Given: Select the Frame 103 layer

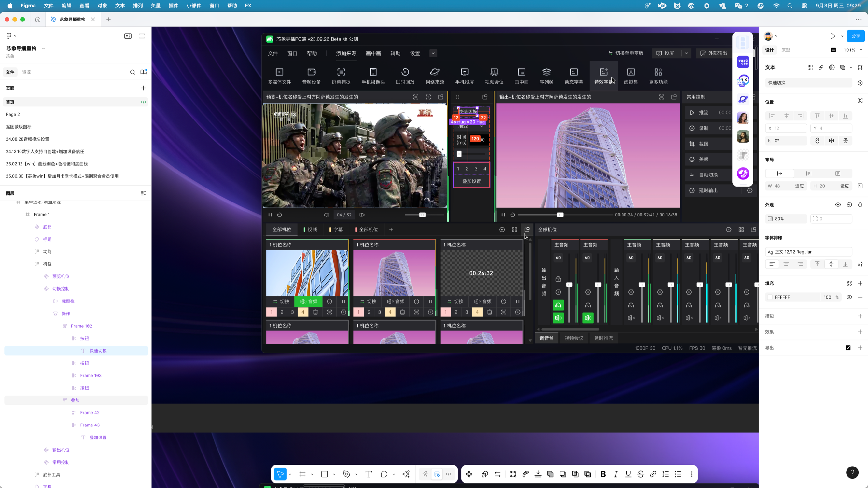Looking at the screenshot, I should click(x=91, y=375).
